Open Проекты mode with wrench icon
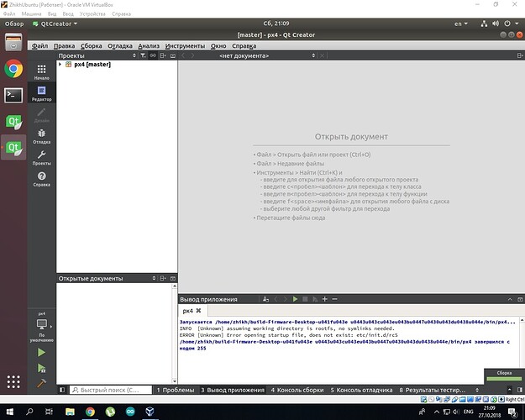This screenshot has width=525, height=420. coord(41,158)
